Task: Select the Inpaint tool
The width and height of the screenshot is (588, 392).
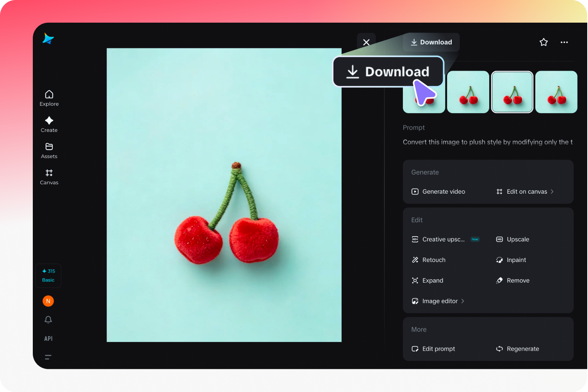Action: click(x=516, y=260)
